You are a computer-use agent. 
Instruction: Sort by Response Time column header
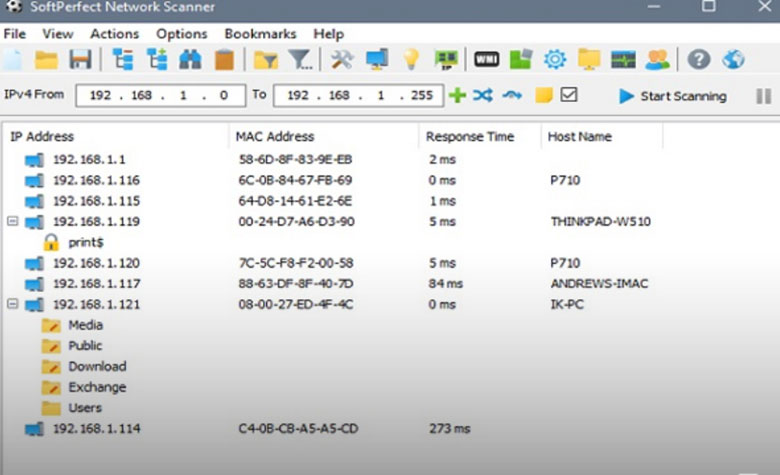pos(480,136)
